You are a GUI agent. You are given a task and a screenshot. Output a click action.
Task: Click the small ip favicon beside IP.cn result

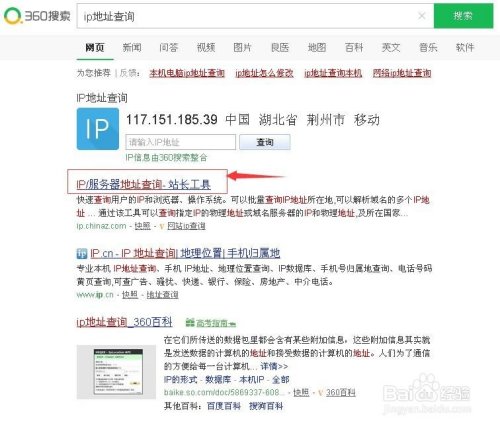point(82,254)
